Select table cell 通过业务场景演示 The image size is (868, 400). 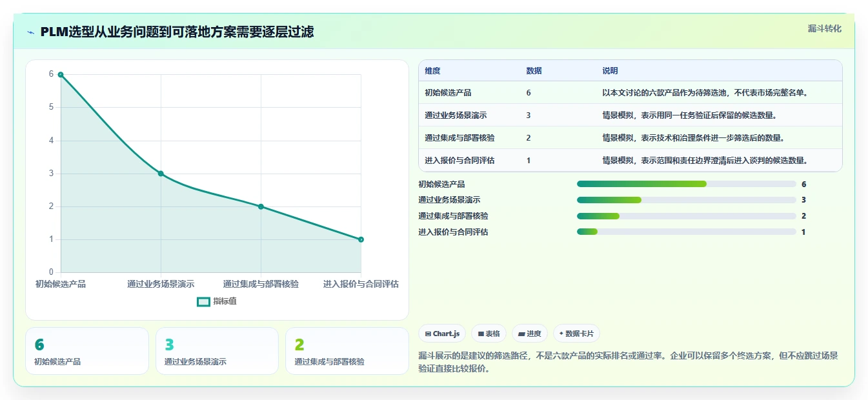pyautogui.click(x=456, y=115)
